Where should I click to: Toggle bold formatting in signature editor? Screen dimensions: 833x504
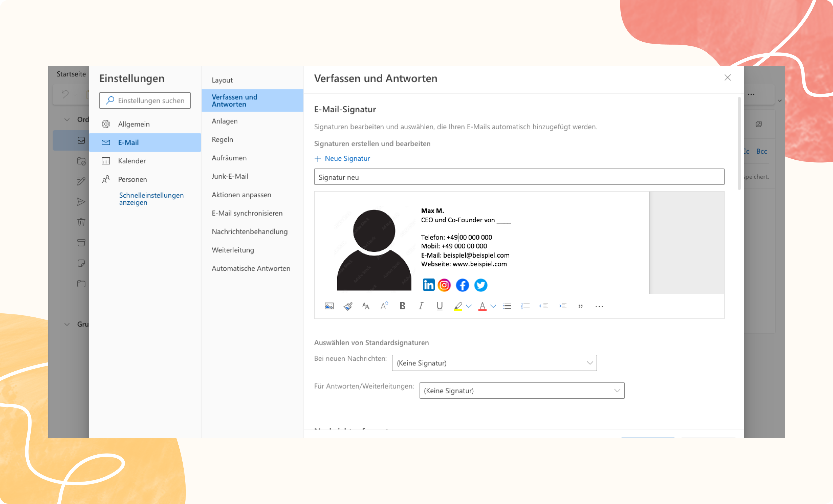coord(402,306)
